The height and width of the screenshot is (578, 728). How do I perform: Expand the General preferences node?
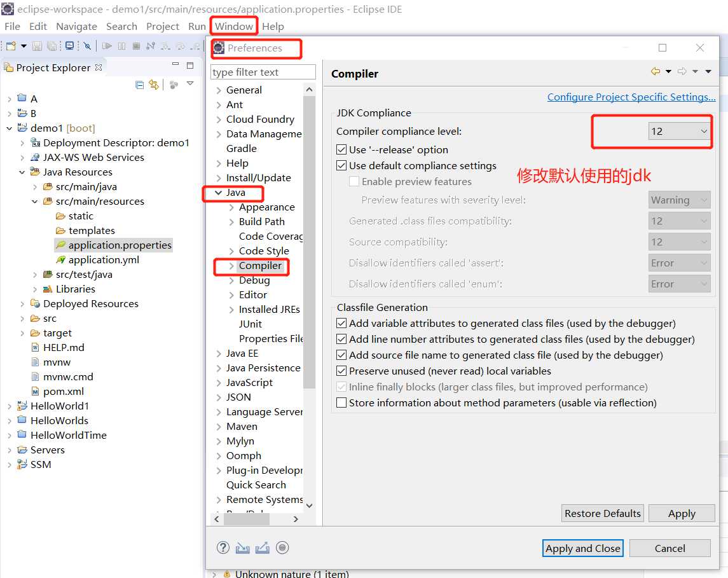[x=218, y=90]
